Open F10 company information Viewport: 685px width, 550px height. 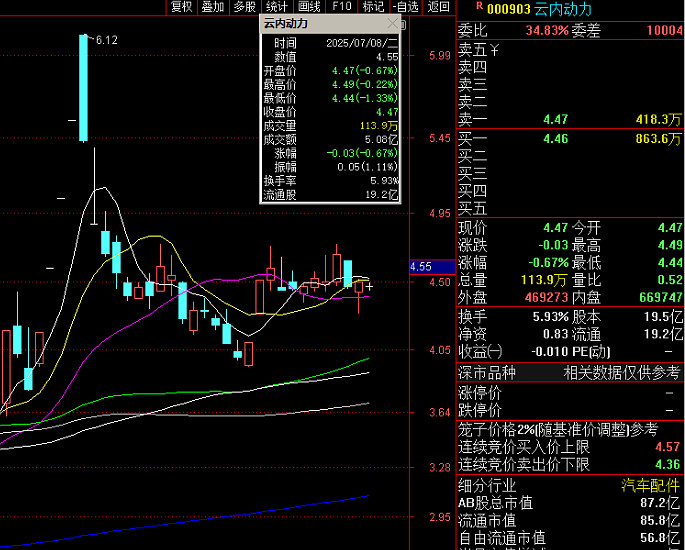[341, 7]
